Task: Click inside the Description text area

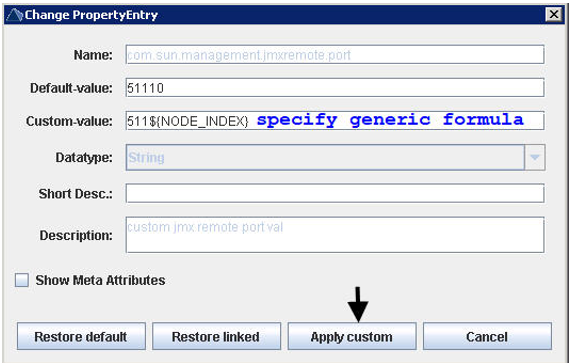Action: 335,235
